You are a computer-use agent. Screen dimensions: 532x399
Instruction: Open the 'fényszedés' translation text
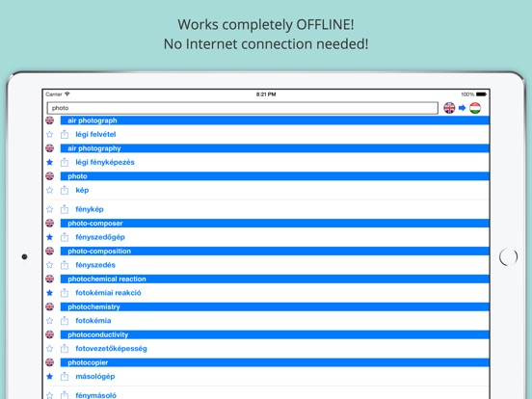pyautogui.click(x=95, y=265)
